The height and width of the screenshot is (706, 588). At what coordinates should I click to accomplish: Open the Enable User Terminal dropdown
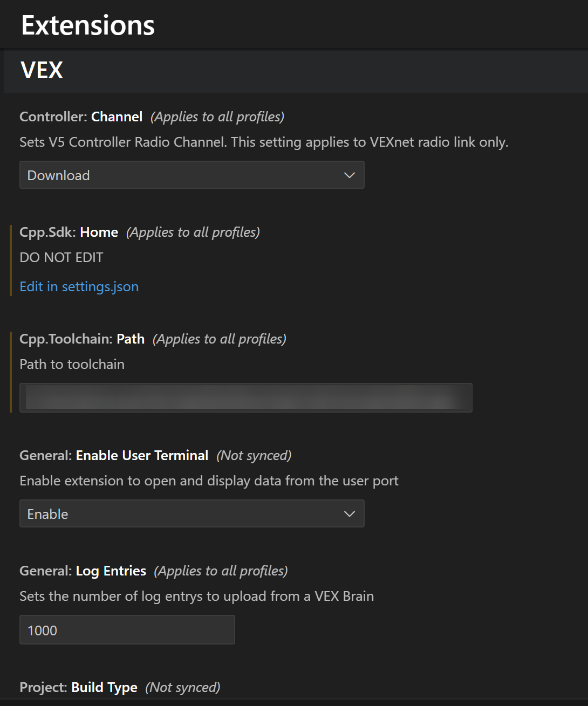(192, 513)
